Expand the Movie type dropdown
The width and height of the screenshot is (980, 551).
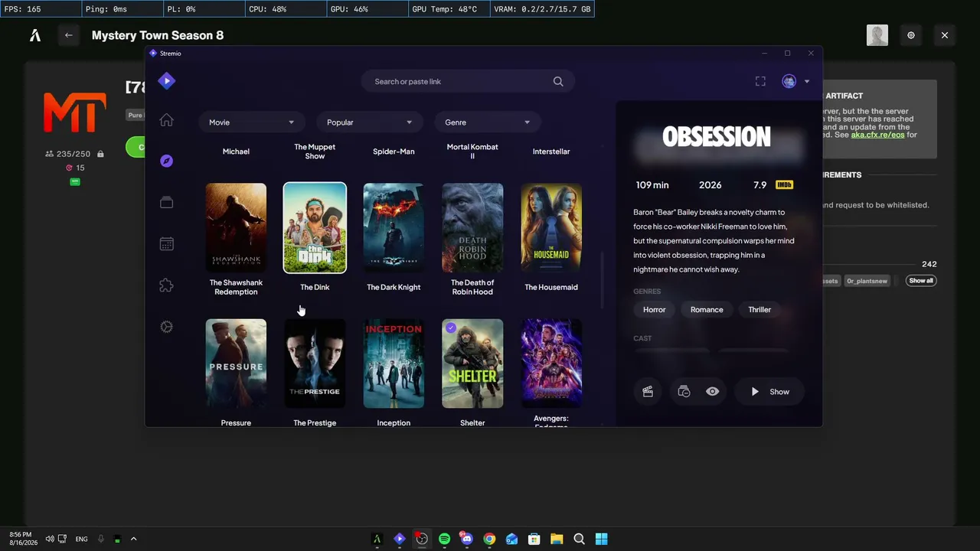click(x=252, y=122)
